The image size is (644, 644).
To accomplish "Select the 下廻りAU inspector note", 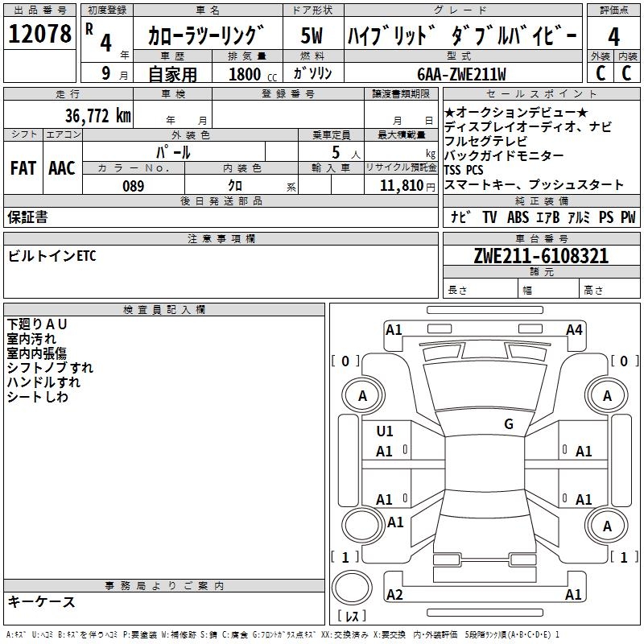I will [x=38, y=324].
